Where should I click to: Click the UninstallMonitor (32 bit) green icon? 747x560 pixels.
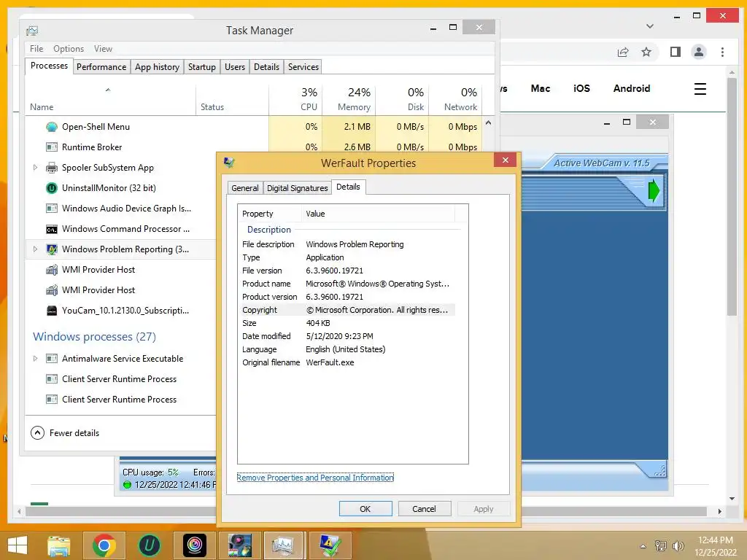coord(52,188)
